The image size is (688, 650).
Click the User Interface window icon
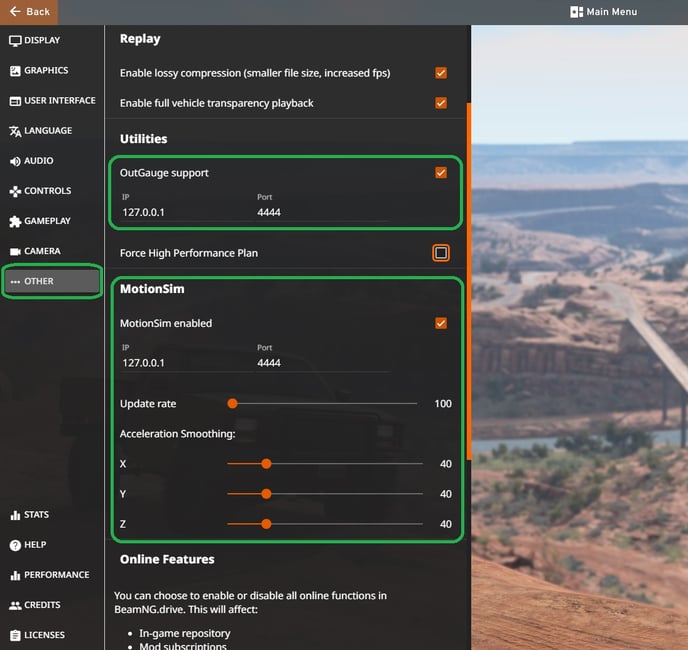point(15,101)
